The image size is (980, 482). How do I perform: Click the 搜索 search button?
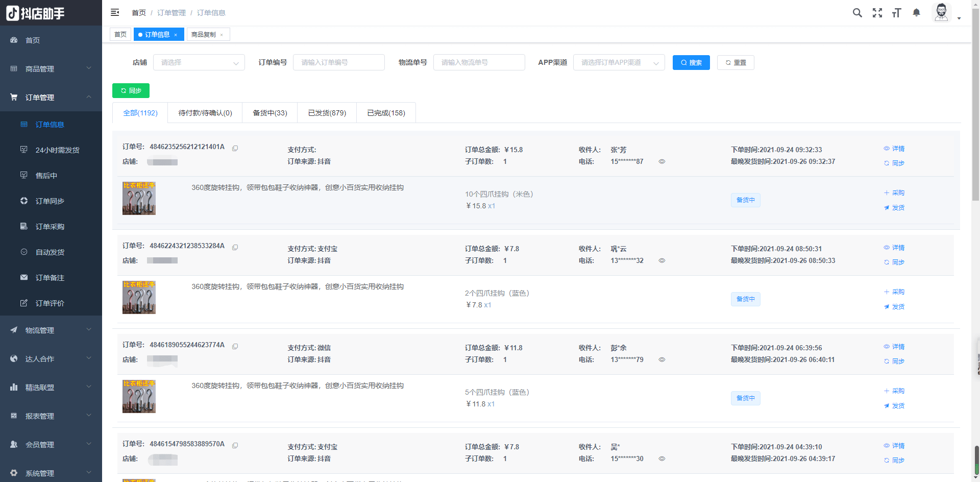point(691,62)
